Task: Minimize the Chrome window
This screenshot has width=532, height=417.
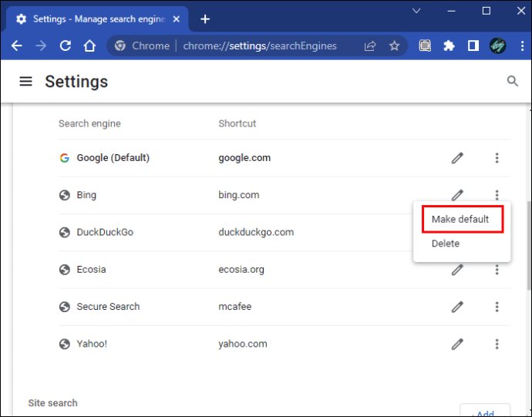Action: click(x=451, y=12)
